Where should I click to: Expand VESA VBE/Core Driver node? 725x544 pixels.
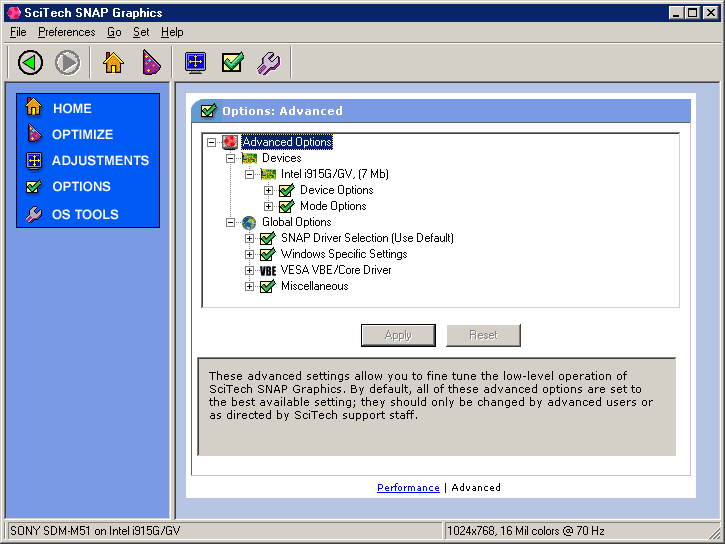(249, 270)
